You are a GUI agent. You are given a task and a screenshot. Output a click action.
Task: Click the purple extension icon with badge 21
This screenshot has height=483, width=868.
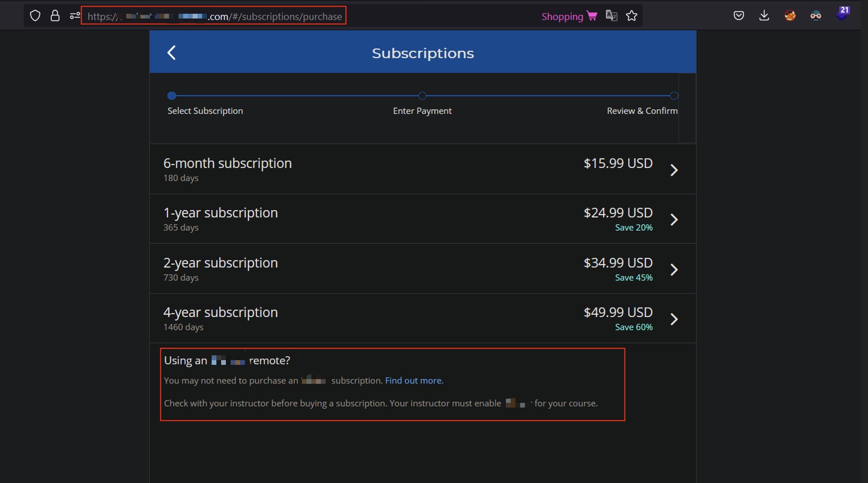[x=841, y=15]
